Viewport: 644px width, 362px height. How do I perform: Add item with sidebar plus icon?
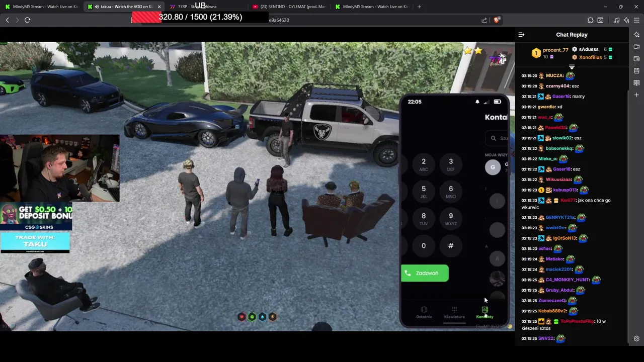coord(636,95)
